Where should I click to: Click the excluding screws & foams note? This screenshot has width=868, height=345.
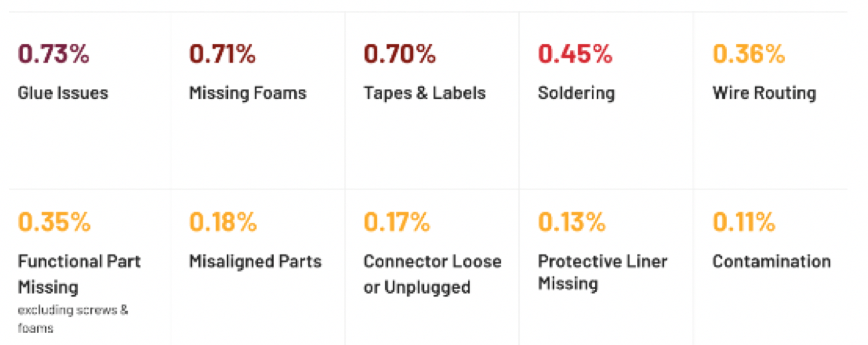[73, 319]
